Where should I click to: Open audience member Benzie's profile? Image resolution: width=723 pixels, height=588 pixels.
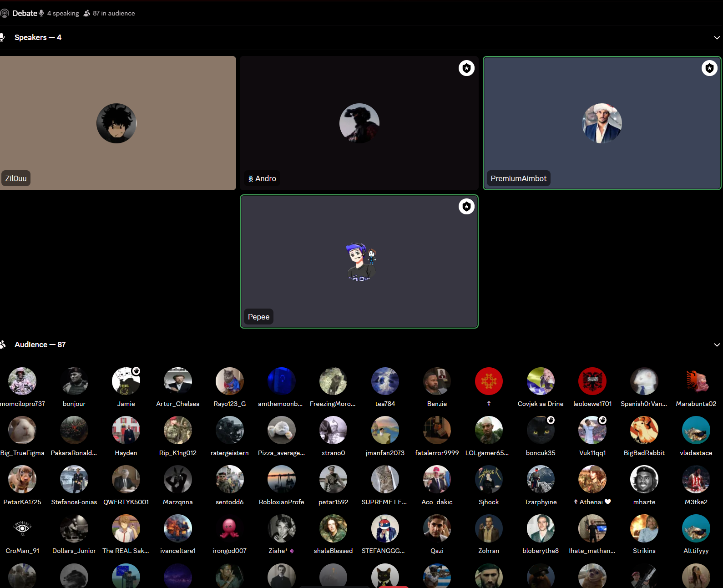pyautogui.click(x=437, y=381)
